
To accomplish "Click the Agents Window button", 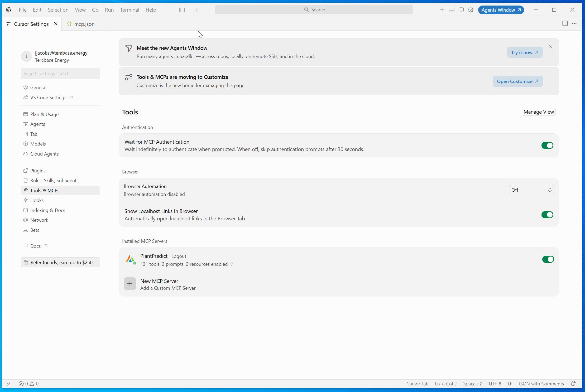I will click(501, 10).
